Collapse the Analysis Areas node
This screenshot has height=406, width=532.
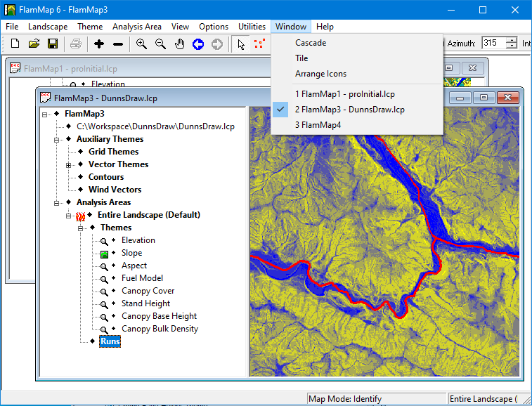(x=56, y=203)
